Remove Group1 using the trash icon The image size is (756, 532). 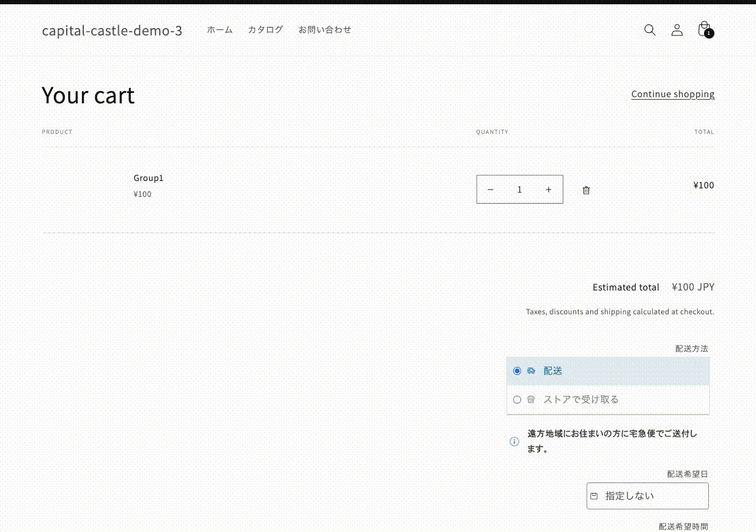click(x=586, y=190)
